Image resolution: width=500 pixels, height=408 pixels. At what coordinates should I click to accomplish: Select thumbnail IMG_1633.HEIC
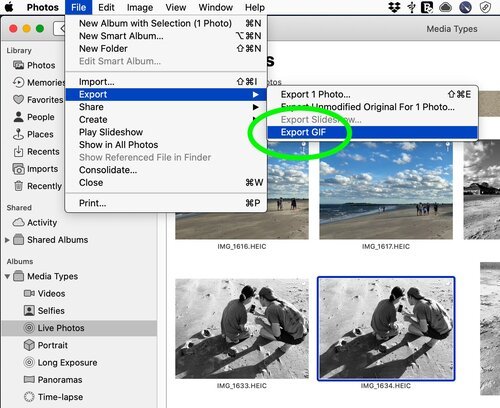click(x=242, y=329)
